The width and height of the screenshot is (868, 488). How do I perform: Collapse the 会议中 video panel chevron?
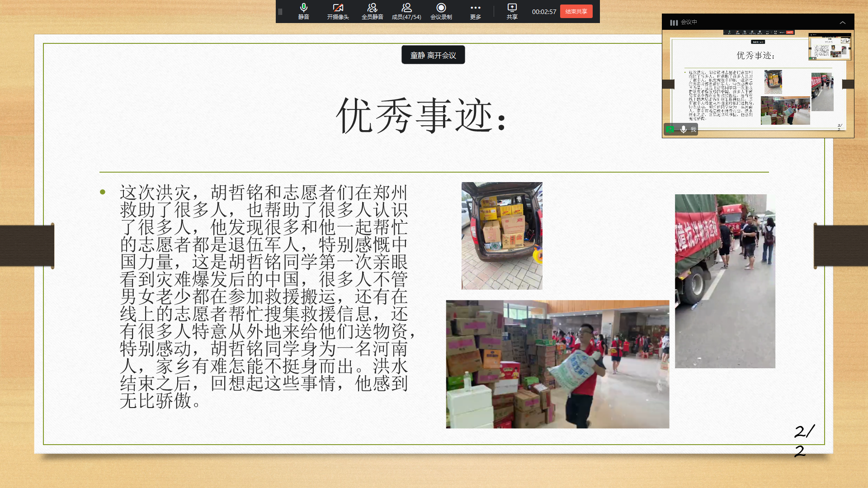(x=842, y=22)
